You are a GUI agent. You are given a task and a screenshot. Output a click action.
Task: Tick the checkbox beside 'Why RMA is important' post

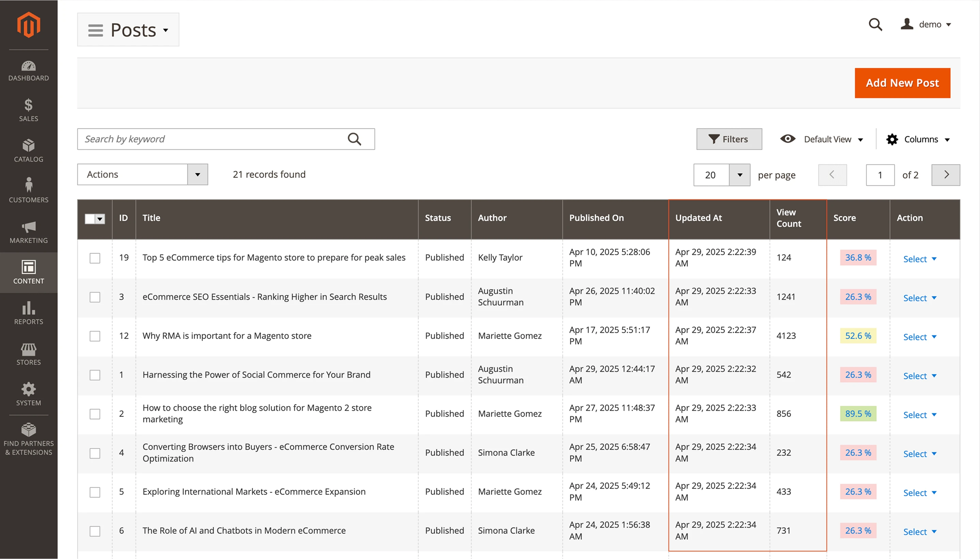95,336
